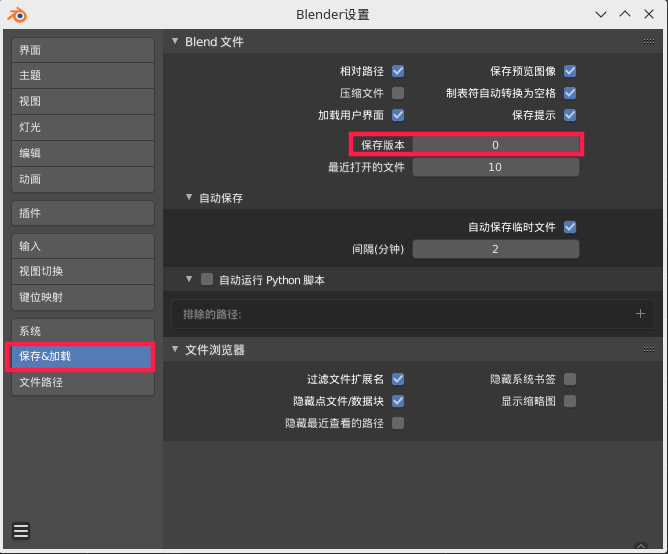This screenshot has width=668, height=554.
Task: Click the 间隔(分钟) value field
Action: point(495,249)
